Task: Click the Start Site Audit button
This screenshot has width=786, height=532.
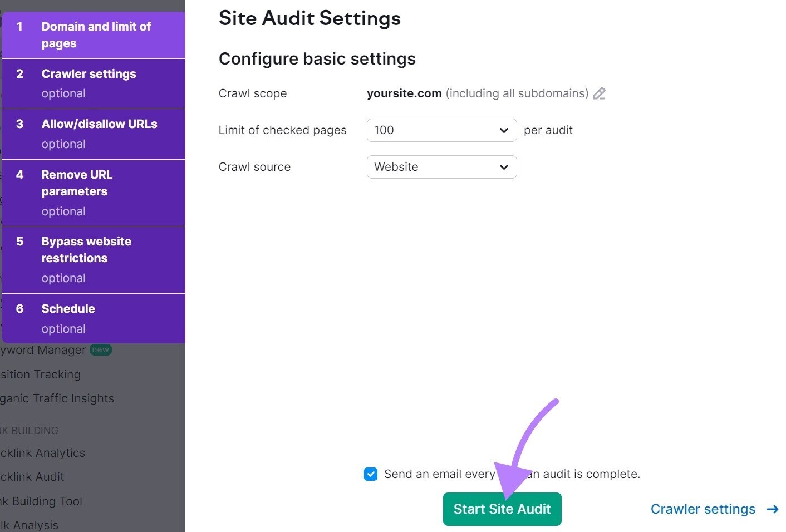Action: [x=502, y=509]
